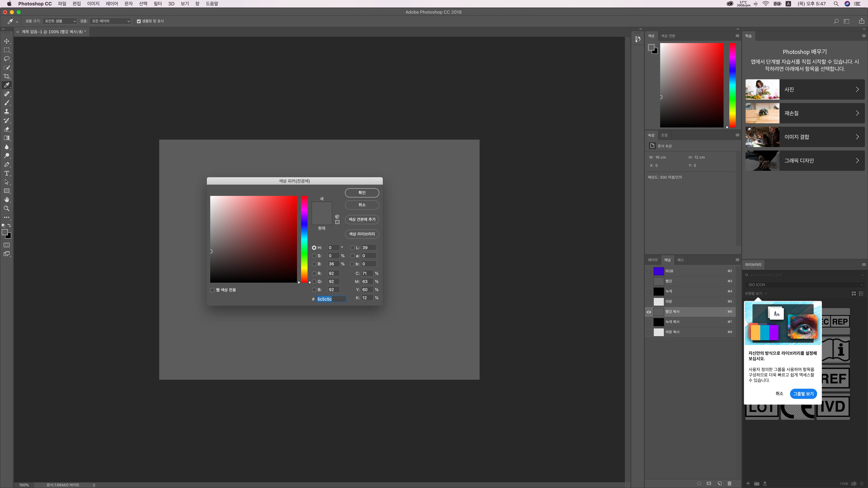
Task: Enable the web colors only checkbox
Action: [212, 290]
